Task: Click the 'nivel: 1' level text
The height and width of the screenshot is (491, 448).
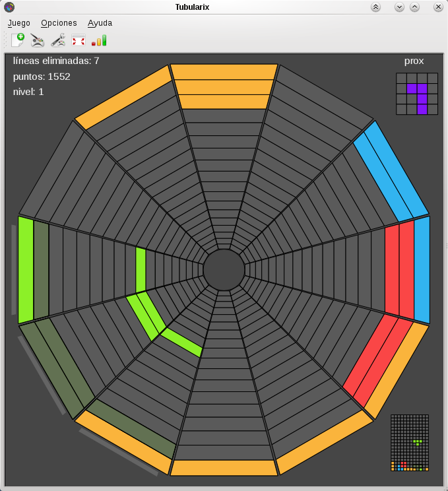Action: click(28, 92)
